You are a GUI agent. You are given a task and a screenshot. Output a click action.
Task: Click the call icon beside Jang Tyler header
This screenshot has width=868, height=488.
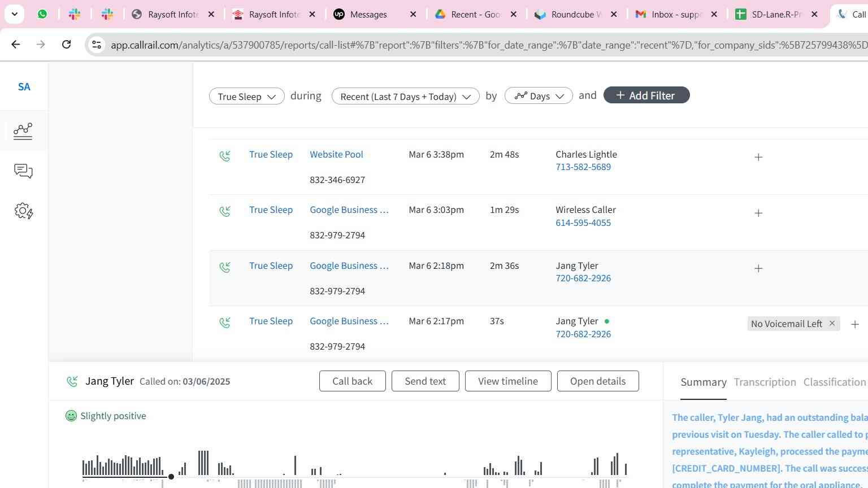tap(72, 381)
